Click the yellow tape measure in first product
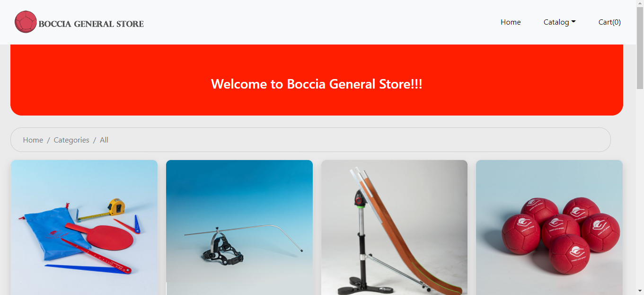The height and width of the screenshot is (295, 644). [116, 206]
